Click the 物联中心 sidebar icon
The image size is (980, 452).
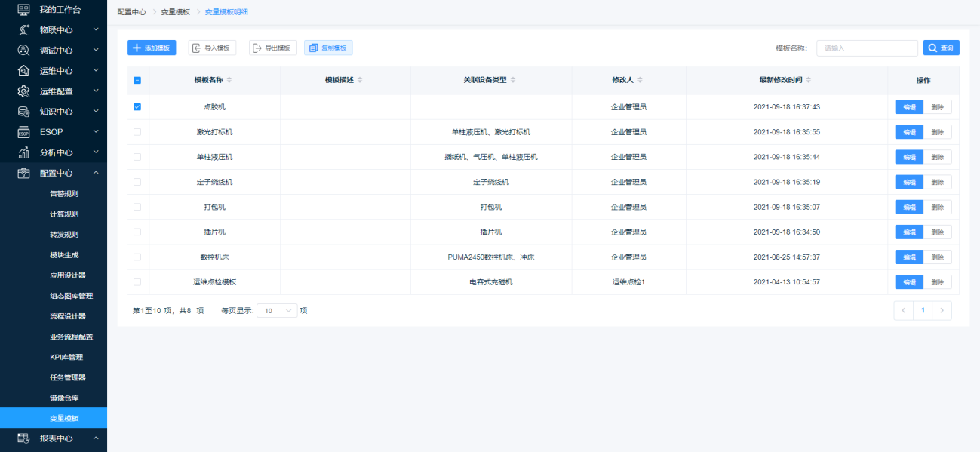tap(23, 29)
